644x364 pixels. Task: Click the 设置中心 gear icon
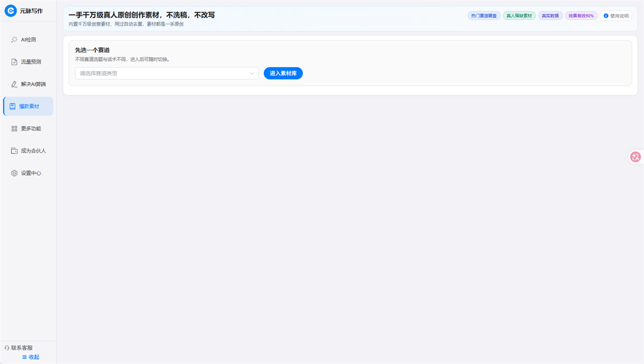click(x=14, y=173)
